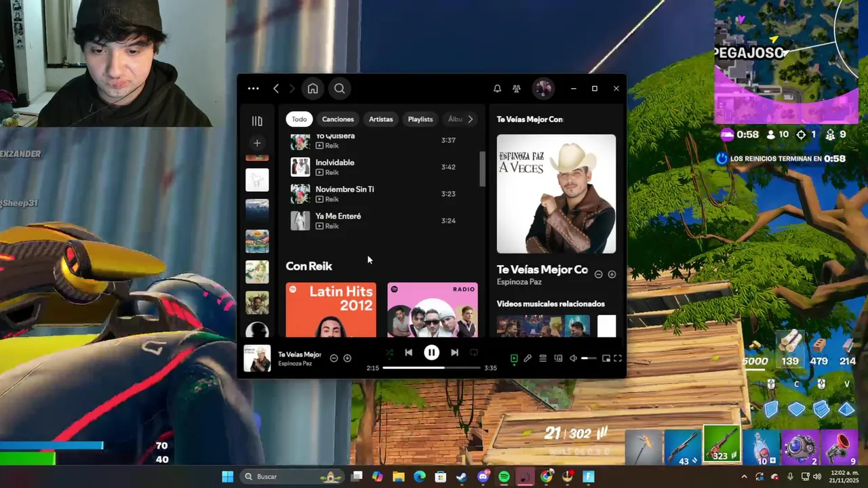Create a playlist with the plus icon
This screenshot has height=488, width=868.
[257, 143]
